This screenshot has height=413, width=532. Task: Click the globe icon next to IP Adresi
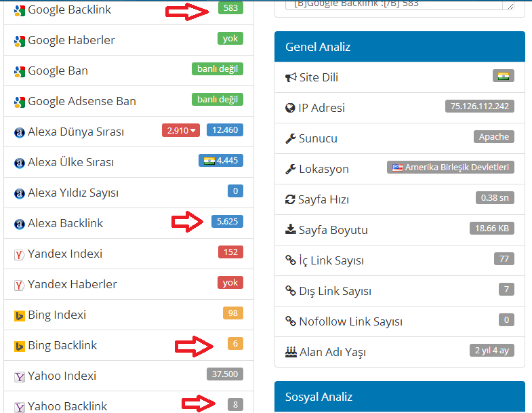click(x=290, y=108)
